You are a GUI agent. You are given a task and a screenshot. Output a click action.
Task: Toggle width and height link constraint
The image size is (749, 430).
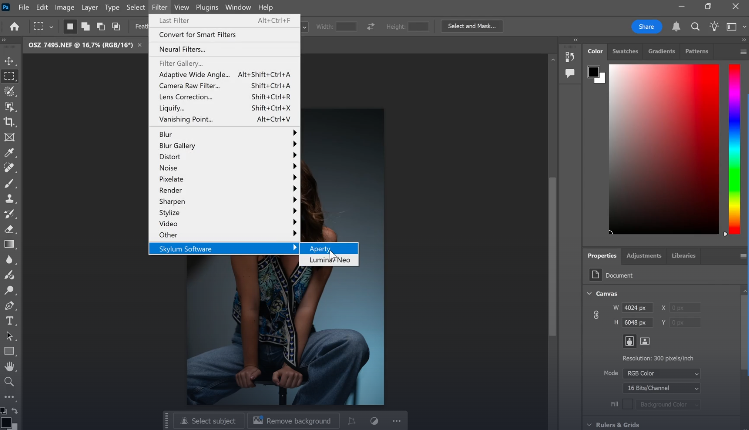point(597,315)
